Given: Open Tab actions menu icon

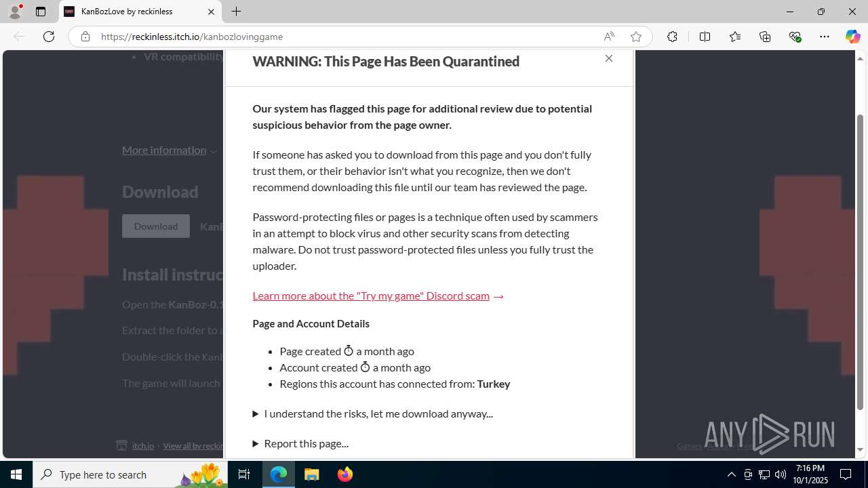Looking at the screenshot, I should pos(41,12).
